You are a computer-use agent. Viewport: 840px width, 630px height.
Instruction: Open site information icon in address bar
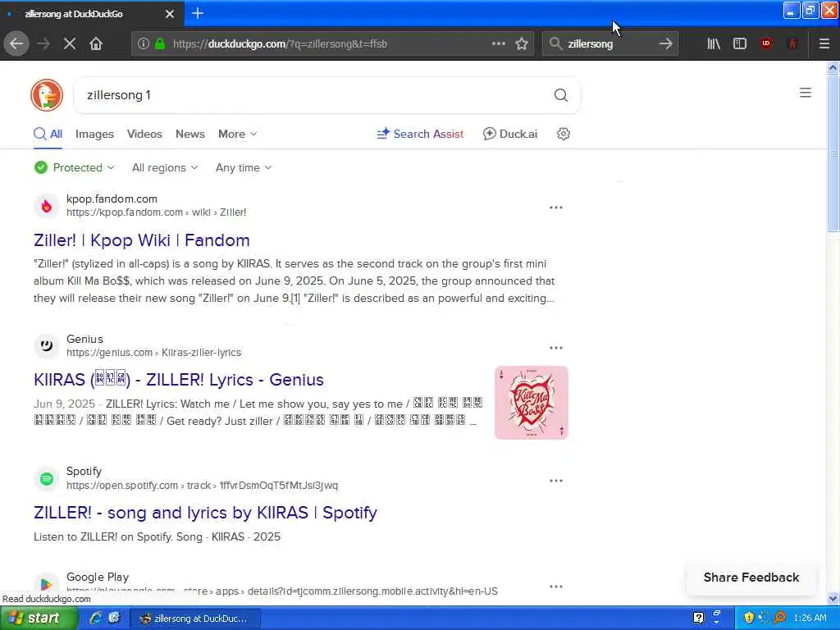[x=143, y=44]
